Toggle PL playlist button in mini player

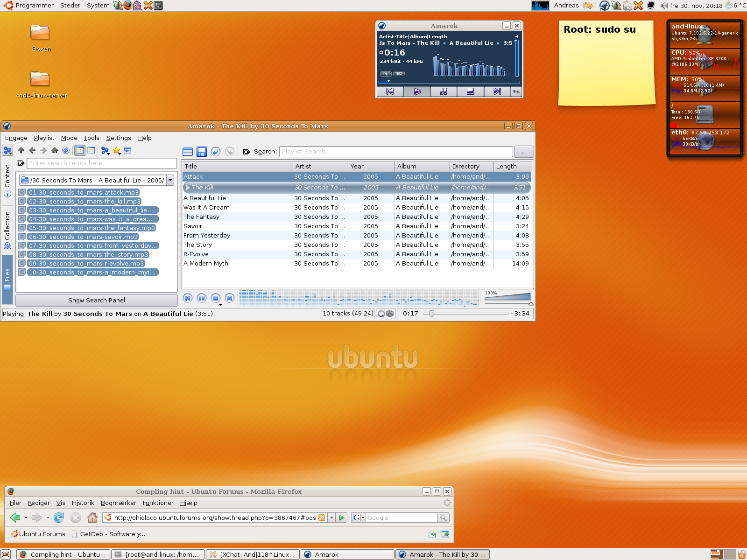click(386, 74)
